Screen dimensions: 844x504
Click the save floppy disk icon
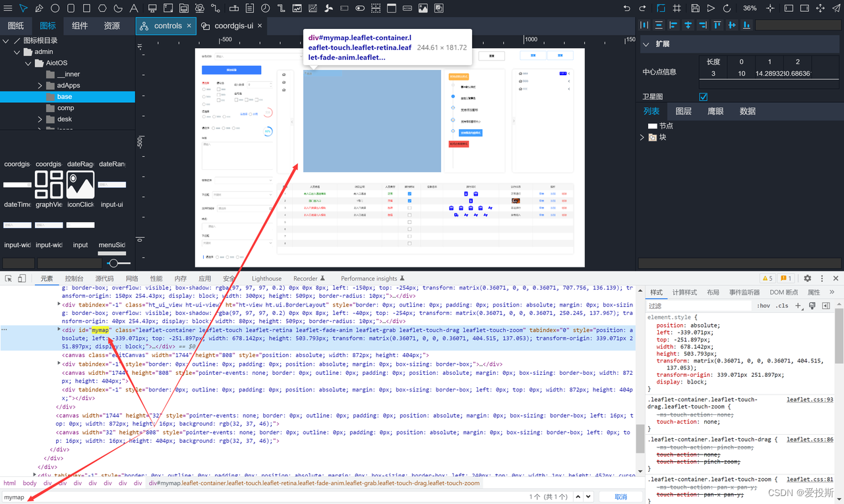(x=695, y=9)
